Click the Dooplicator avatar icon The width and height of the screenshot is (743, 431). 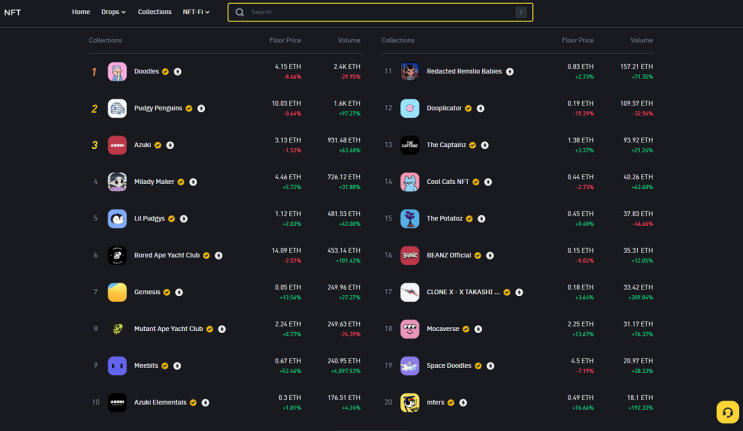tap(409, 108)
